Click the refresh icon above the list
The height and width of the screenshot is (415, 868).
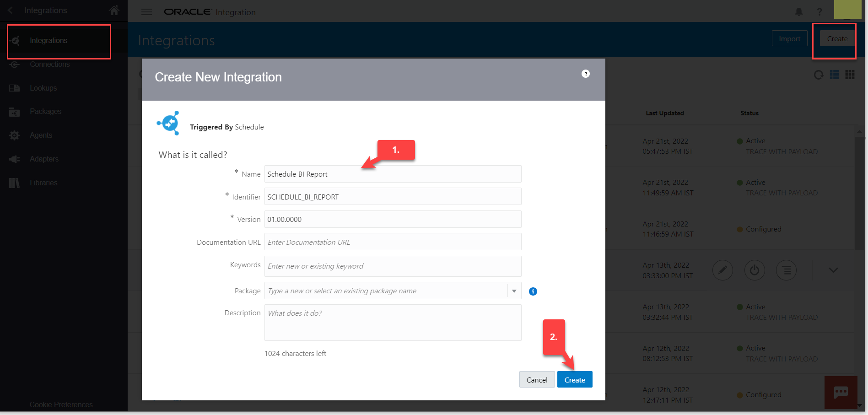[818, 75]
